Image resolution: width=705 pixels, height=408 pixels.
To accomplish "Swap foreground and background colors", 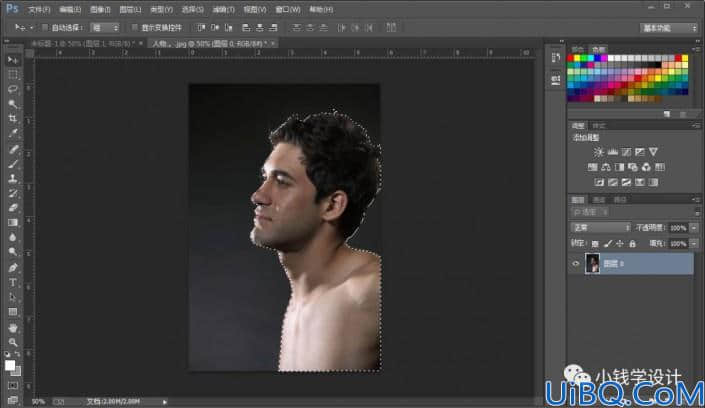I will pos(18,354).
